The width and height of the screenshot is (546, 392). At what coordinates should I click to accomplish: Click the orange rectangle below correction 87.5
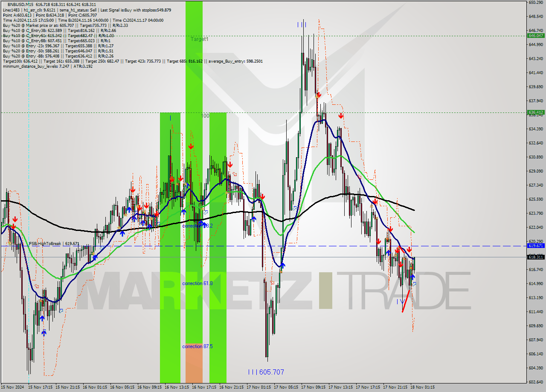click(x=194, y=363)
